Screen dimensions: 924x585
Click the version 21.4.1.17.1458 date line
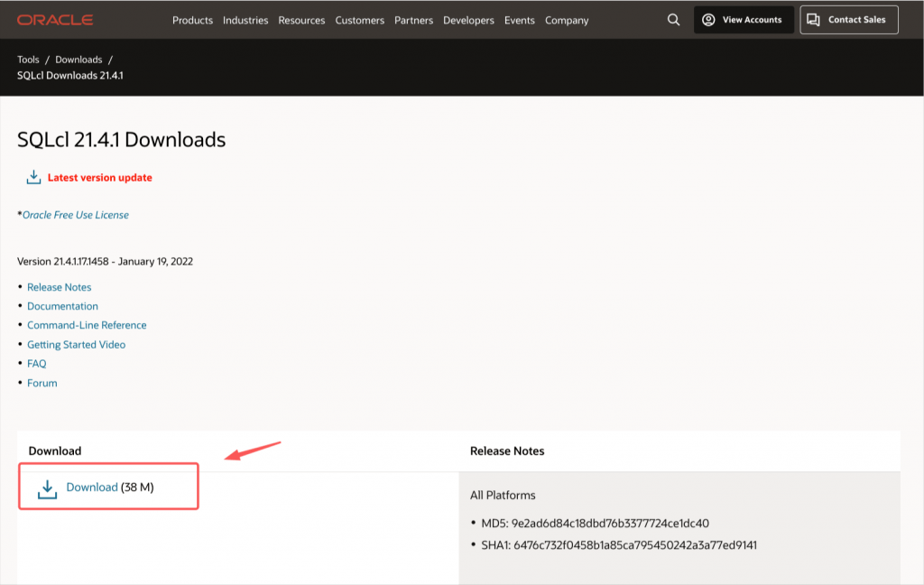pyautogui.click(x=105, y=261)
